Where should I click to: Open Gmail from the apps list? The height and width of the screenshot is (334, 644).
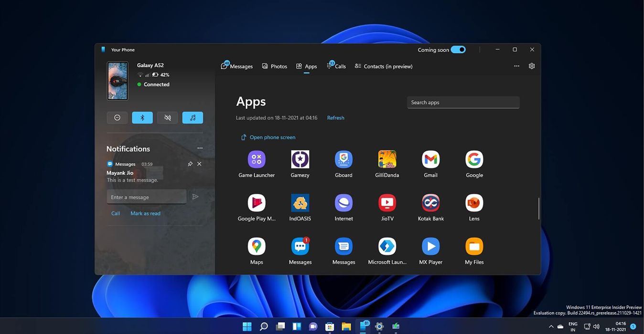[430, 159]
